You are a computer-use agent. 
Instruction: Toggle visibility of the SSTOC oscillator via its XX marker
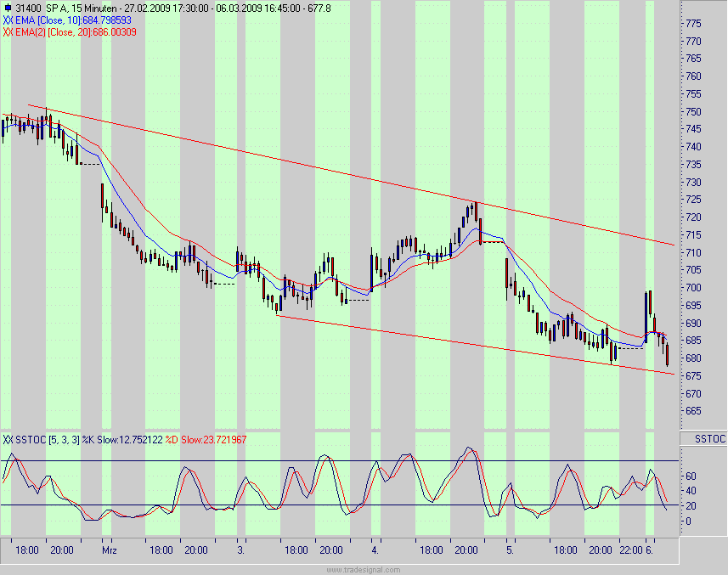(x=7, y=441)
